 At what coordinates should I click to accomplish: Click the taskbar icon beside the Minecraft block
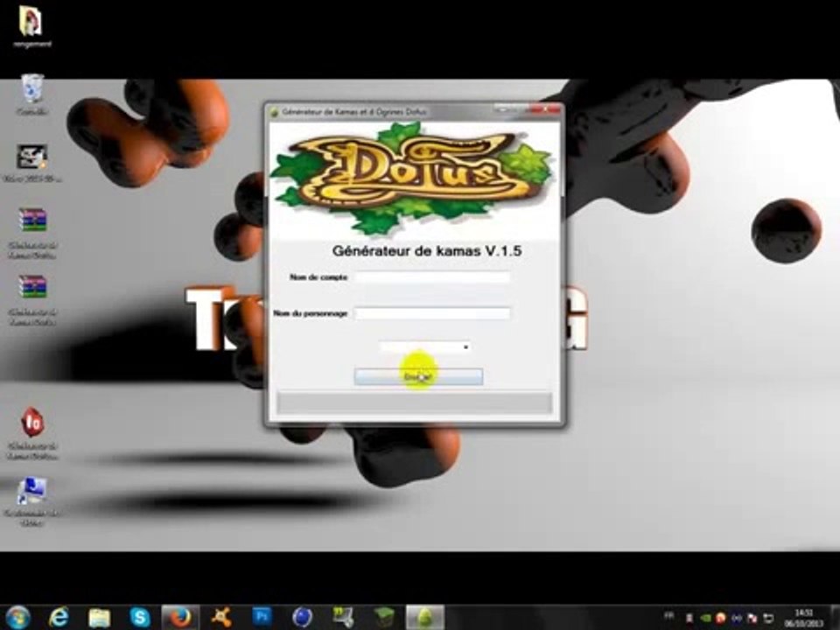[x=343, y=618]
